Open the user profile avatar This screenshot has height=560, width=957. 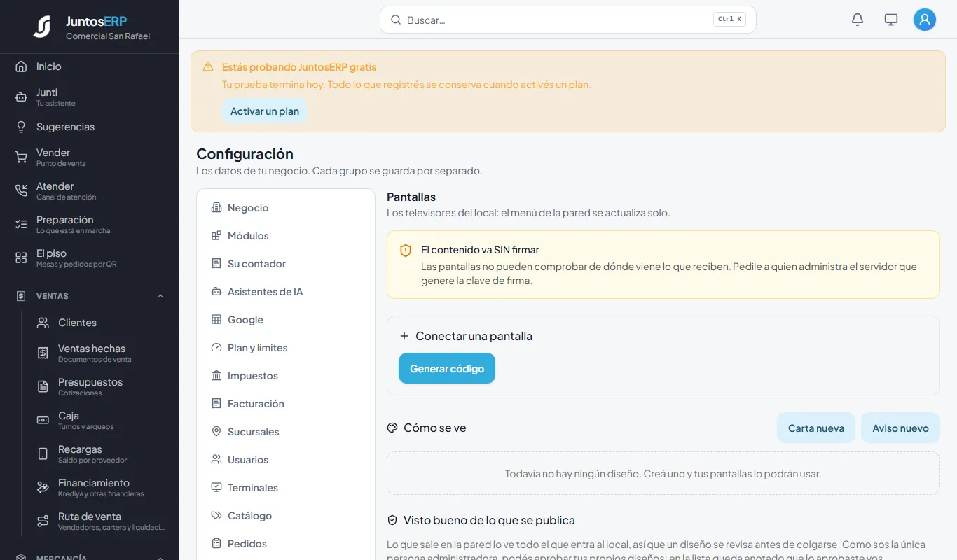[925, 20]
